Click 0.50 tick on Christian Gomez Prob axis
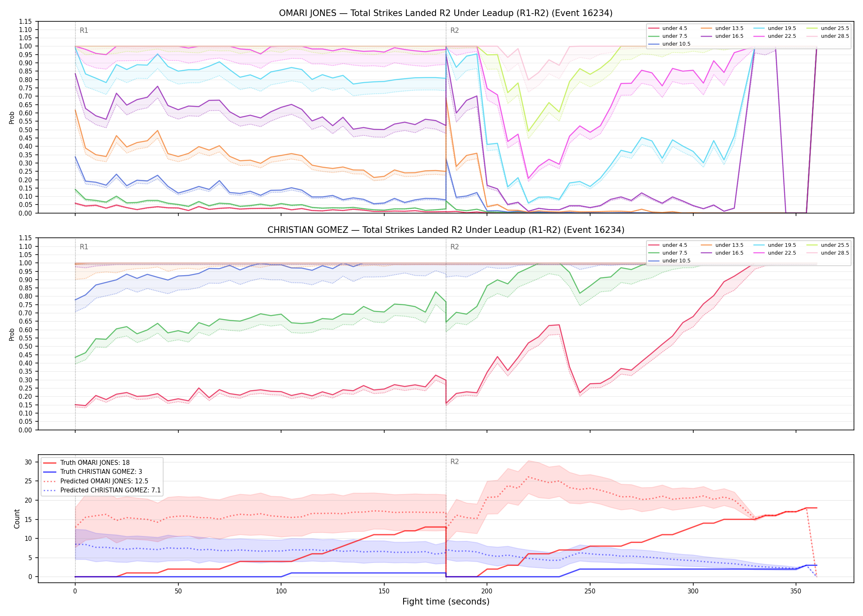Image resolution: width=863 pixels, height=616 pixels. tap(25, 347)
